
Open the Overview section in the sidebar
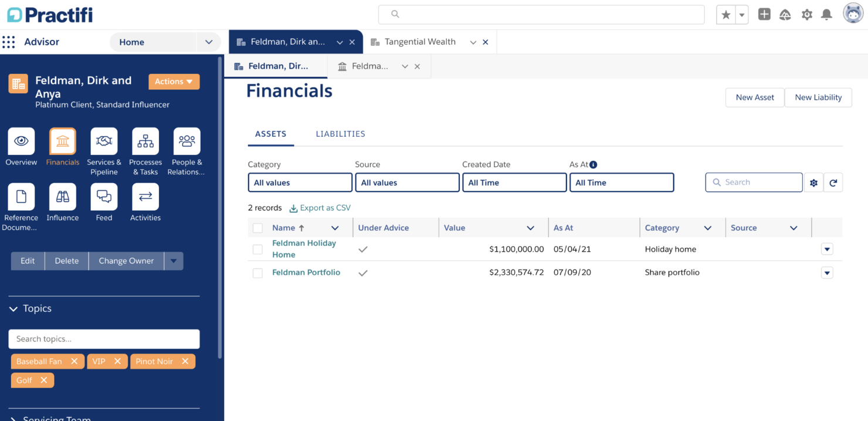tap(21, 146)
